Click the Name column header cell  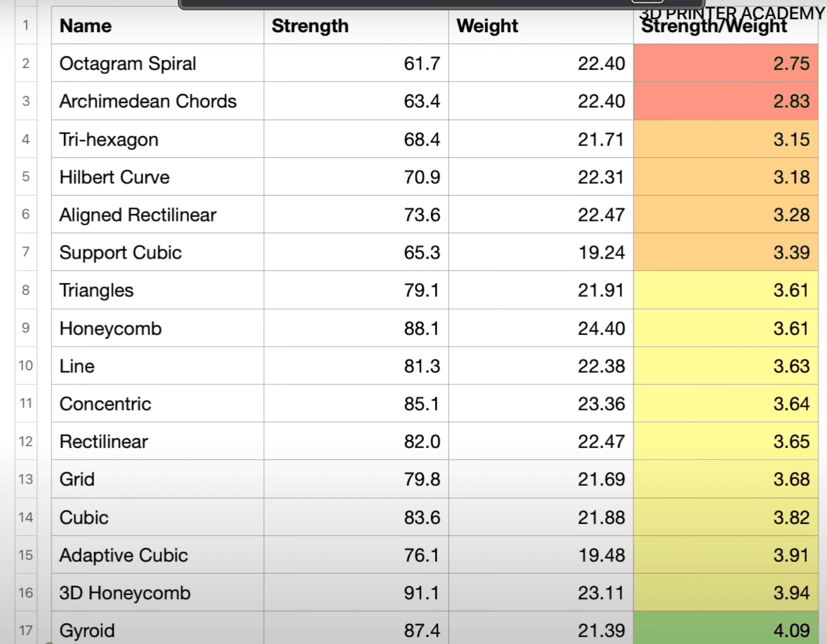point(157,26)
